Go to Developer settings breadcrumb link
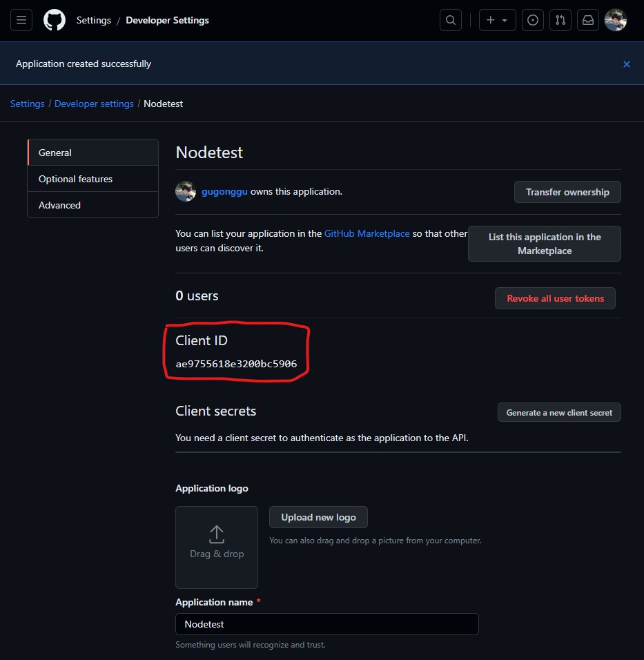The image size is (644, 660). pos(94,104)
